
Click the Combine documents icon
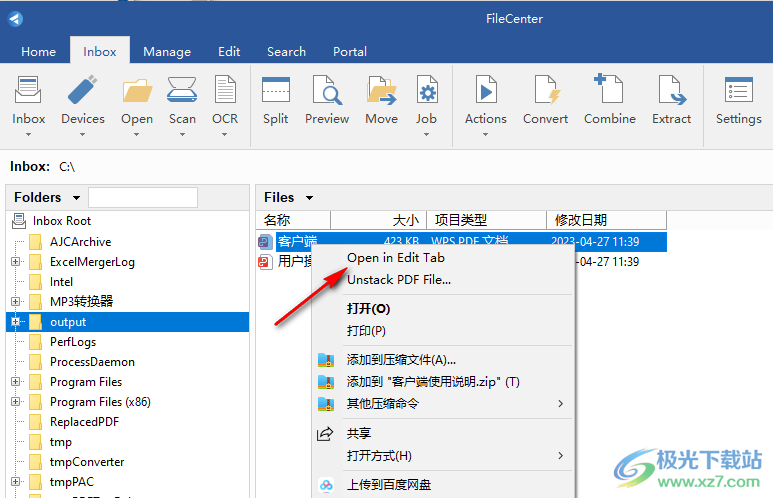[609, 89]
